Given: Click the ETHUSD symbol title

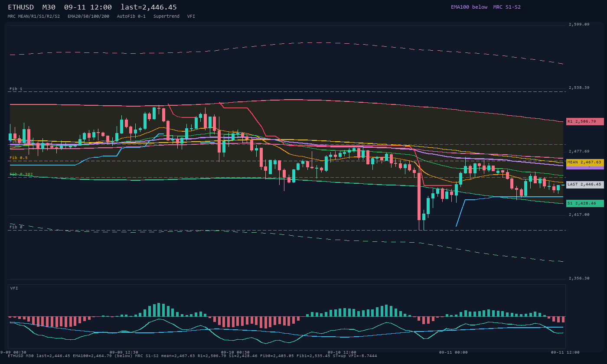Looking at the screenshot, I should point(21,7).
